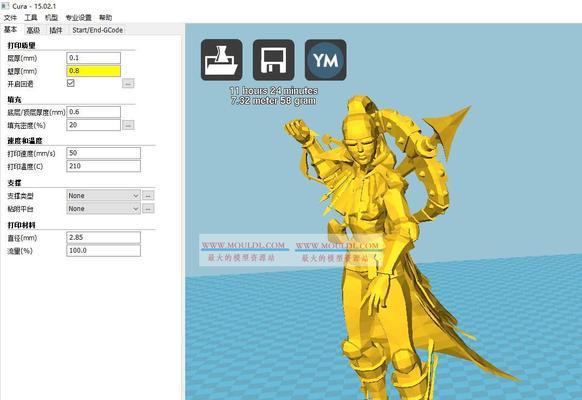The height and width of the screenshot is (400, 582).
Task: Switch to the 高级 tab
Action: [33, 30]
